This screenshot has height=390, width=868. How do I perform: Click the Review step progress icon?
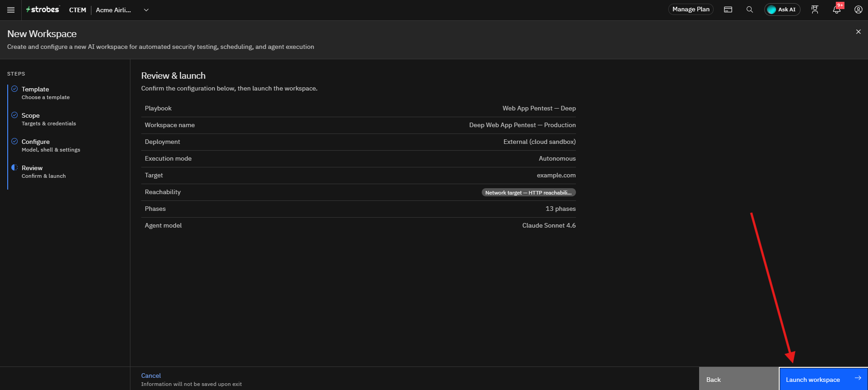[x=14, y=167]
